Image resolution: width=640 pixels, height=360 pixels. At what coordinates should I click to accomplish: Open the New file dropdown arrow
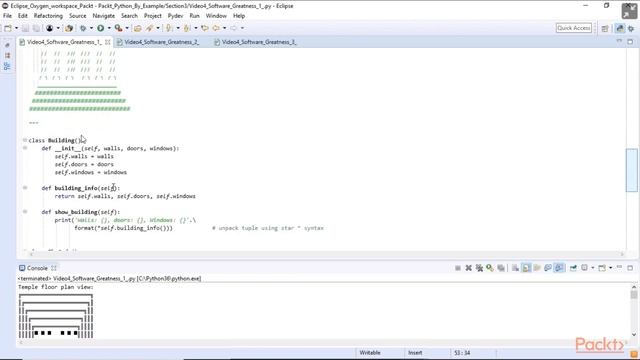click(16, 28)
